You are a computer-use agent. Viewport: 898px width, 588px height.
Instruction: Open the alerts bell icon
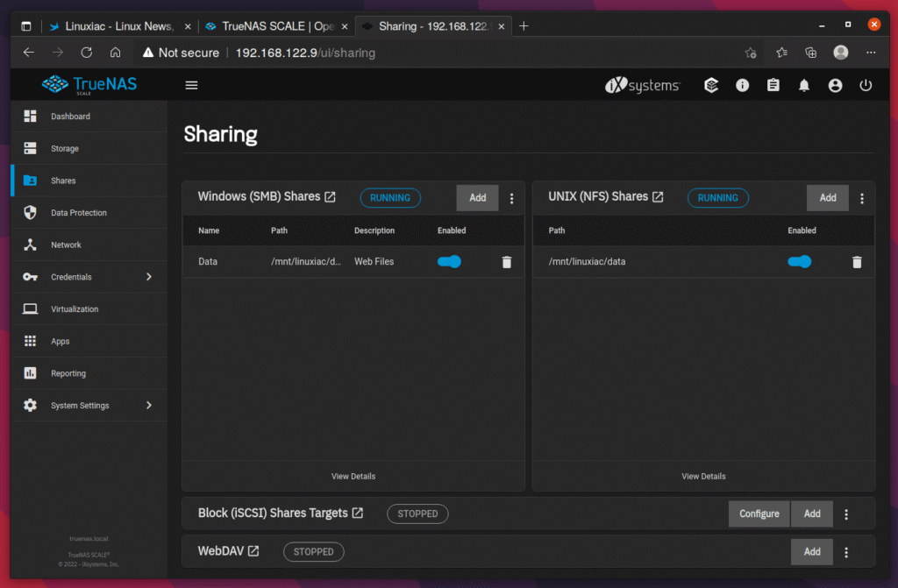tap(803, 85)
